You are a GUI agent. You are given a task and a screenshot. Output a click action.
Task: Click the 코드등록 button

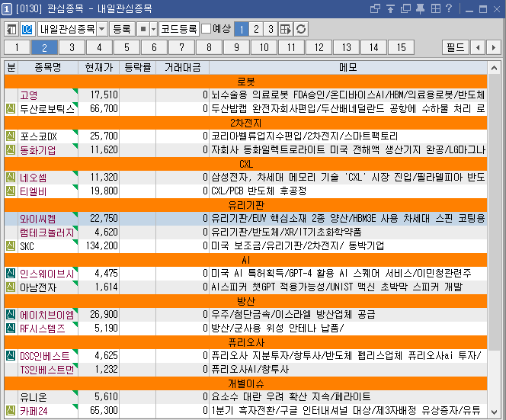tap(179, 30)
